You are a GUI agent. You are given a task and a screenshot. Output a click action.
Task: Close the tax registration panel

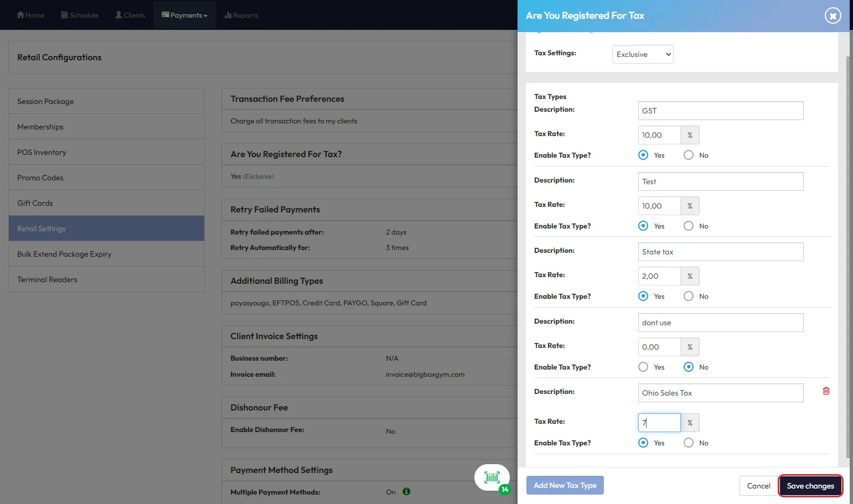click(x=833, y=16)
